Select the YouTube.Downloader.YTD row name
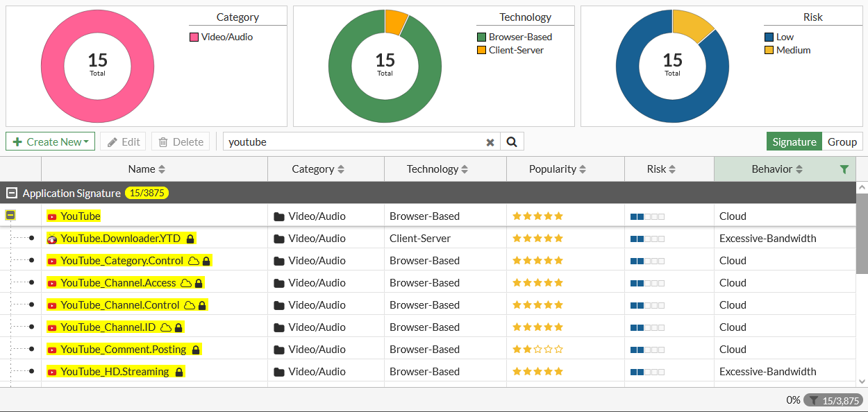Viewport: 868px width, 412px height. coord(120,239)
